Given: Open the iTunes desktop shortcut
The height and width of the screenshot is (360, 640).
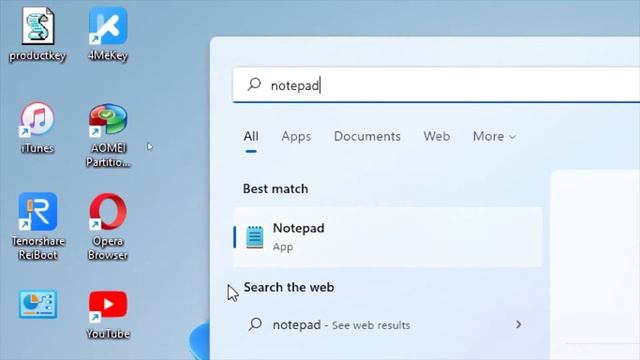Looking at the screenshot, I should click(37, 127).
